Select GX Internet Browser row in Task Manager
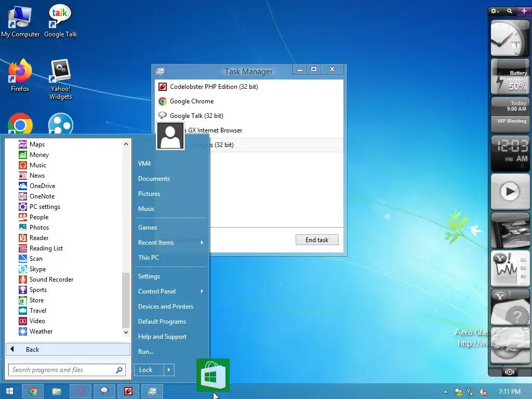 click(x=249, y=130)
